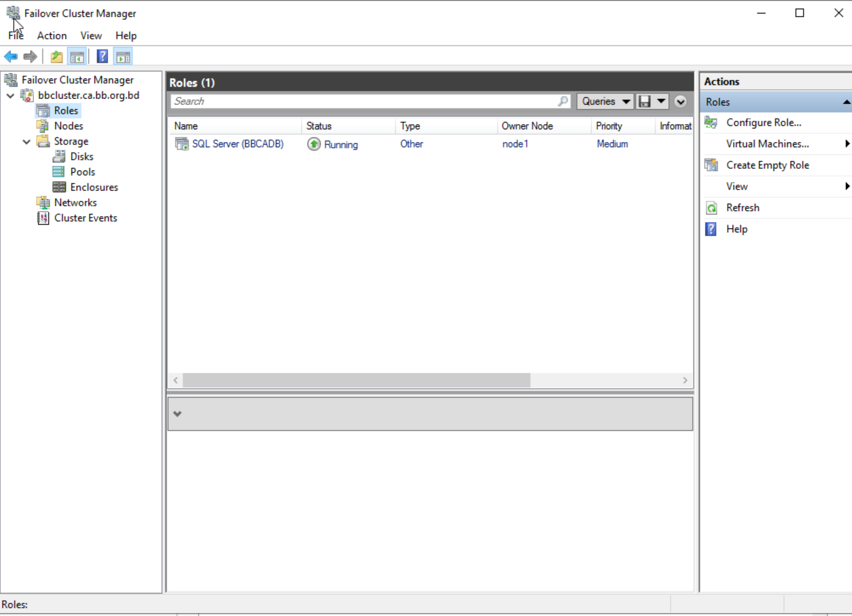Collapse the Storage tree node
Image resolution: width=852 pixels, height=616 pixels.
click(x=26, y=142)
